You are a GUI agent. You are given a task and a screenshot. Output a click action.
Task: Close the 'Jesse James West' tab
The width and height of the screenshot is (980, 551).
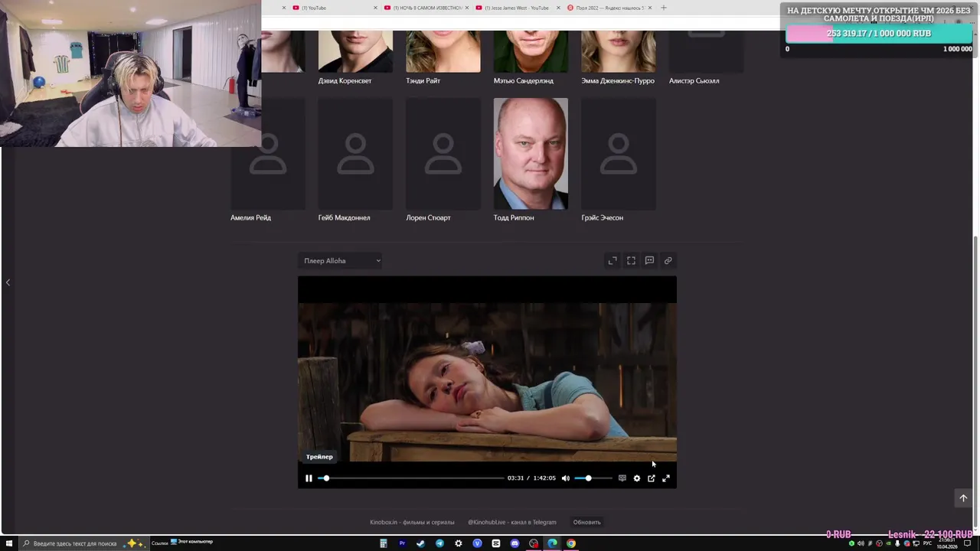(x=558, y=8)
